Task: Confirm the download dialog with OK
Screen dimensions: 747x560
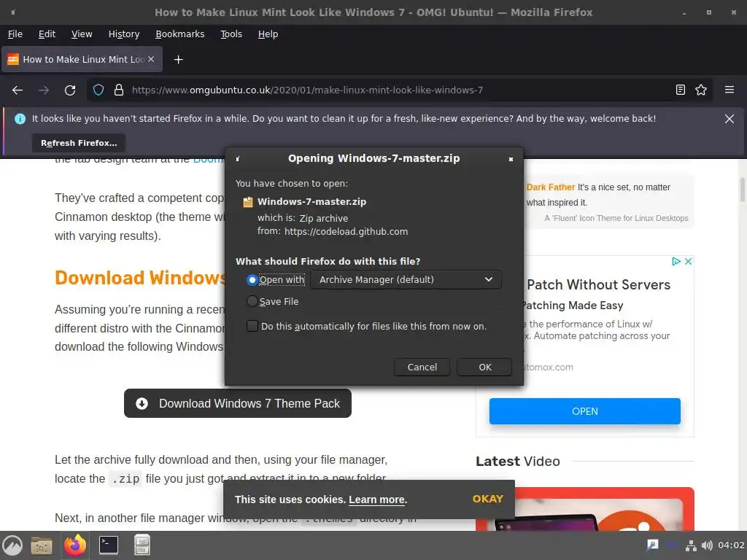Action: pos(485,367)
